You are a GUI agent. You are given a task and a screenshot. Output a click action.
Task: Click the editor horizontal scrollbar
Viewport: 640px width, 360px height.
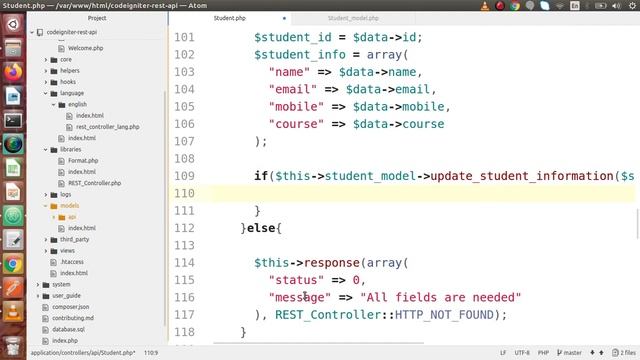[x=318, y=343]
